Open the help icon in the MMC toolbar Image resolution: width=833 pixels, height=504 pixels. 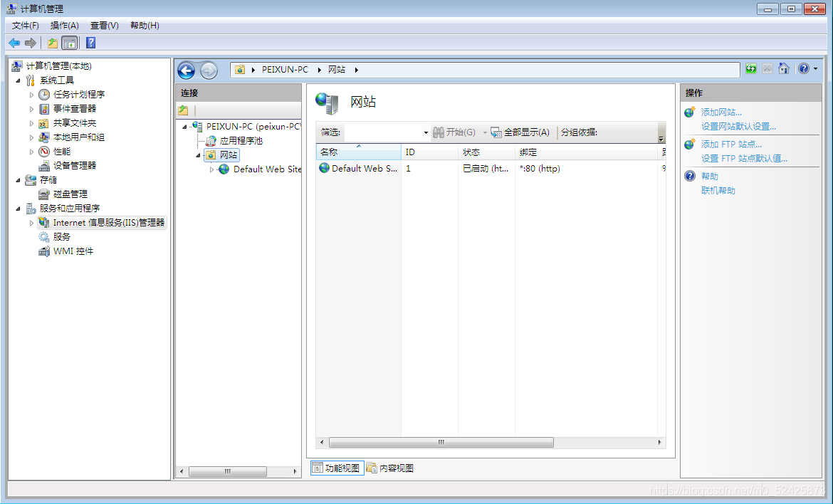[x=91, y=43]
